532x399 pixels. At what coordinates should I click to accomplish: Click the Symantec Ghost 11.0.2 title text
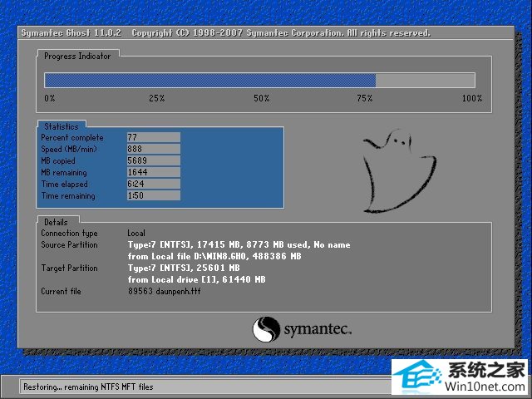click(71, 33)
